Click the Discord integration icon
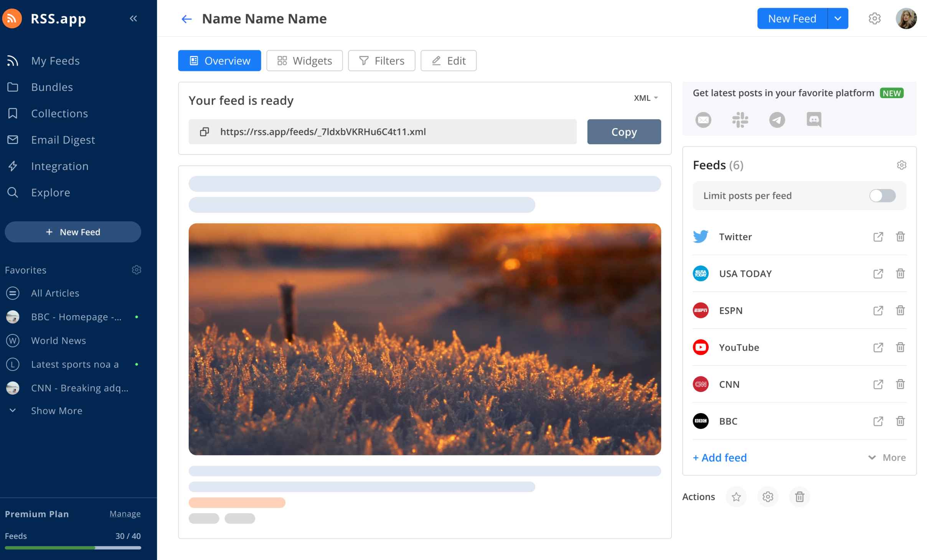927x560 pixels. click(x=814, y=120)
